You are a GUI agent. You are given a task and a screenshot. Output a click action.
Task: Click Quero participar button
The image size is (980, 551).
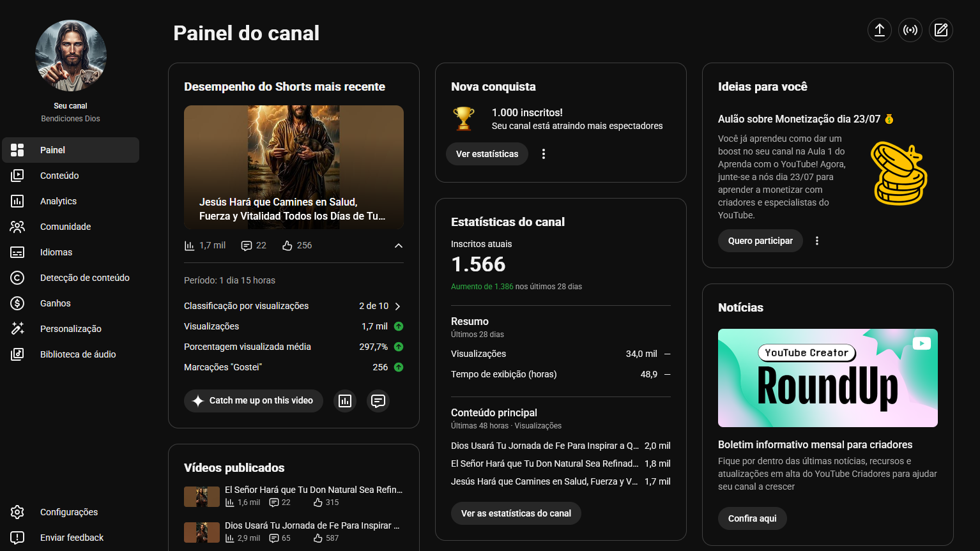click(760, 241)
